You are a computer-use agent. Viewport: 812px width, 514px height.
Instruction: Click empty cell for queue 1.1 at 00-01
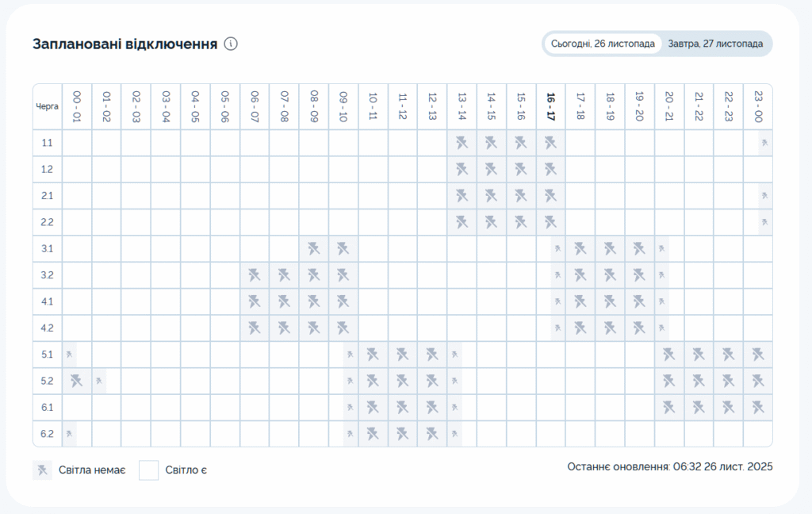coord(77,143)
